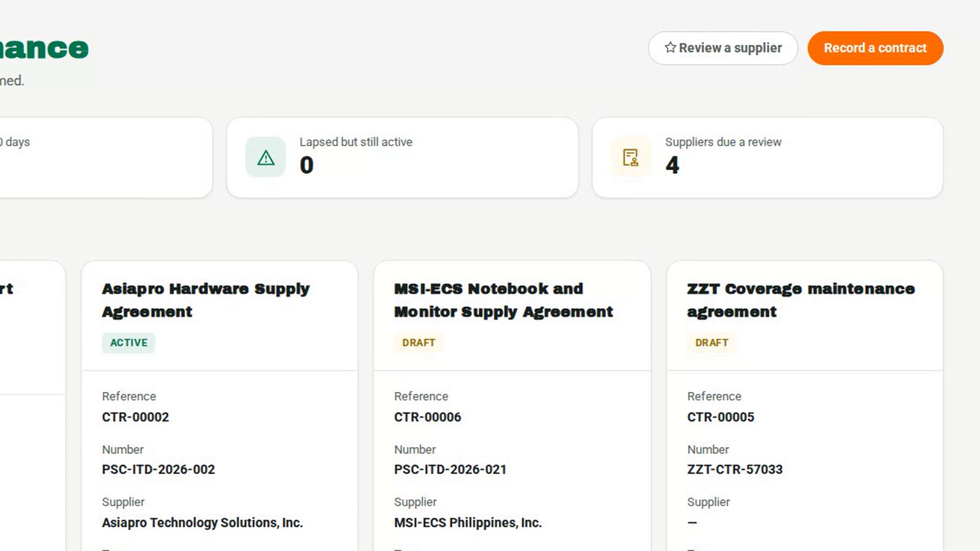980x551 pixels.
Task: Open the Asiapro Hardware Supply Agreement card title
Action: 206,300
